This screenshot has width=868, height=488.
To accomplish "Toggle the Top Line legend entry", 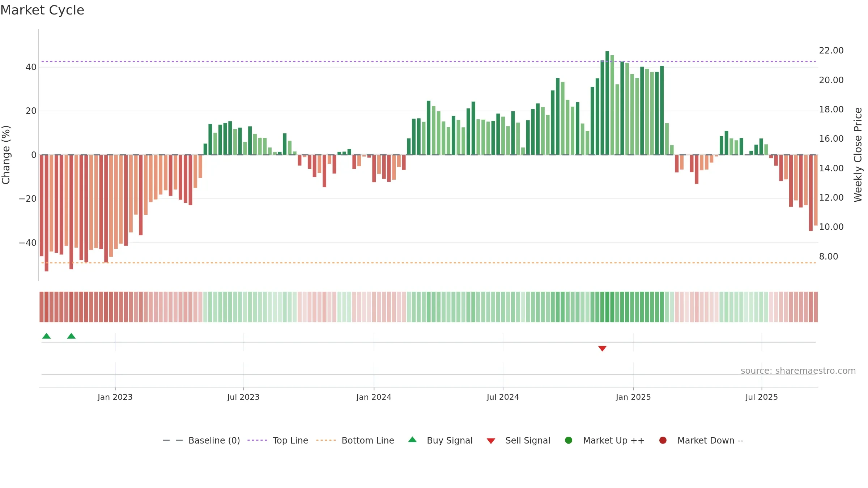I will 278,440.
